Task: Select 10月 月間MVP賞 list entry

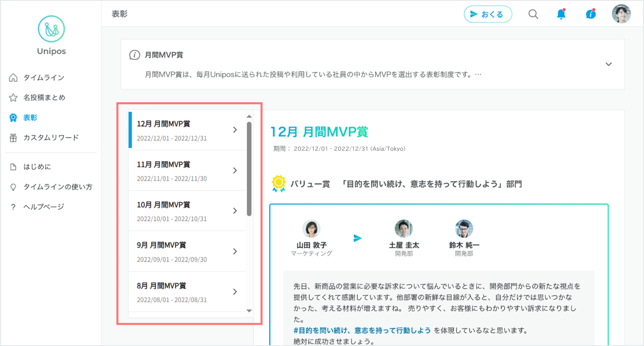Action: (187, 211)
